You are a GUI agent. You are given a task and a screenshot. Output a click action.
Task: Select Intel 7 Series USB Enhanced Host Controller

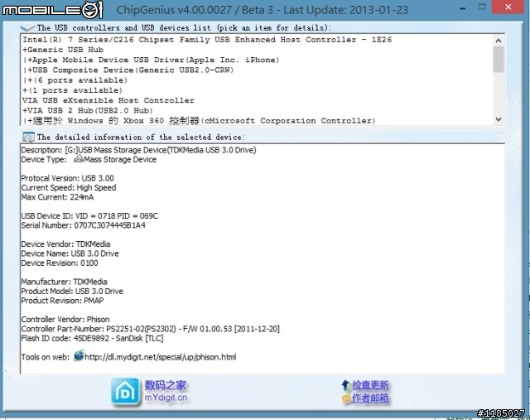207,40
